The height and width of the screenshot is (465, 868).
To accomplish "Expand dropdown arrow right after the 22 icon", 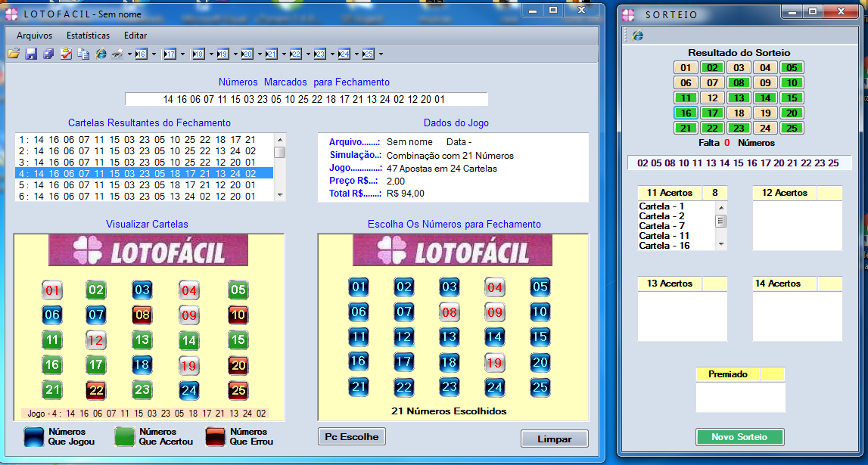I will click(308, 54).
